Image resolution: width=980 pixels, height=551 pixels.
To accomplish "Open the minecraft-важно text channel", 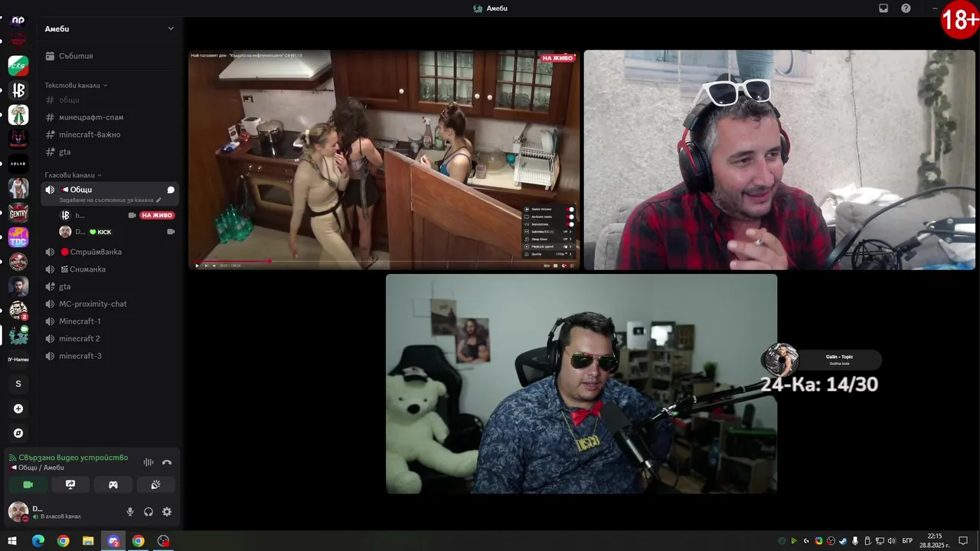I will pyautogui.click(x=110, y=135).
